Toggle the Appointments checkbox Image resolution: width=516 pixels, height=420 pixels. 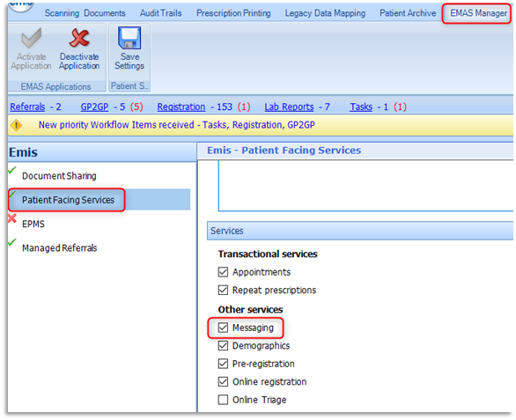(223, 272)
